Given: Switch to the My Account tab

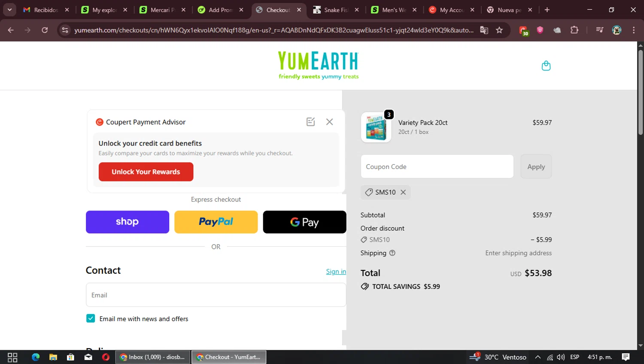Looking at the screenshot, I should click(x=451, y=10).
